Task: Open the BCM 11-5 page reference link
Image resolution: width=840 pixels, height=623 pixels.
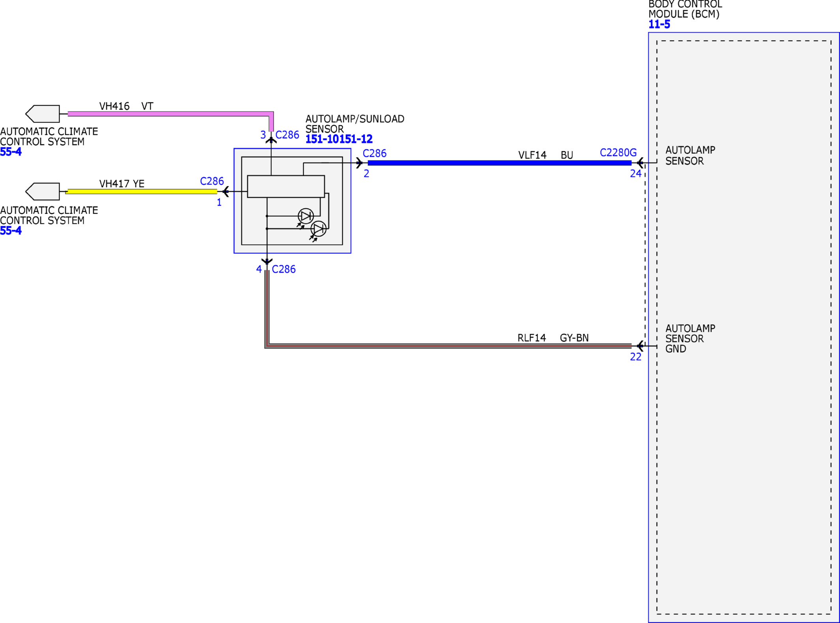Action: pos(659,24)
